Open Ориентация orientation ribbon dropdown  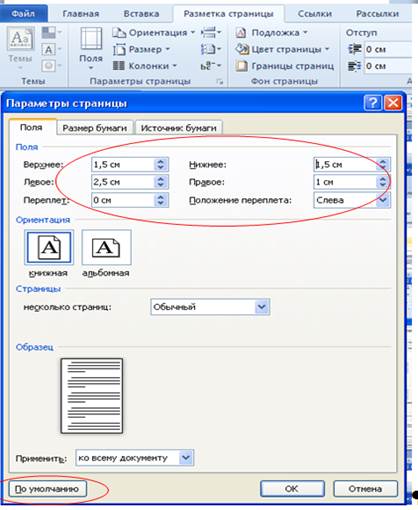(154, 33)
